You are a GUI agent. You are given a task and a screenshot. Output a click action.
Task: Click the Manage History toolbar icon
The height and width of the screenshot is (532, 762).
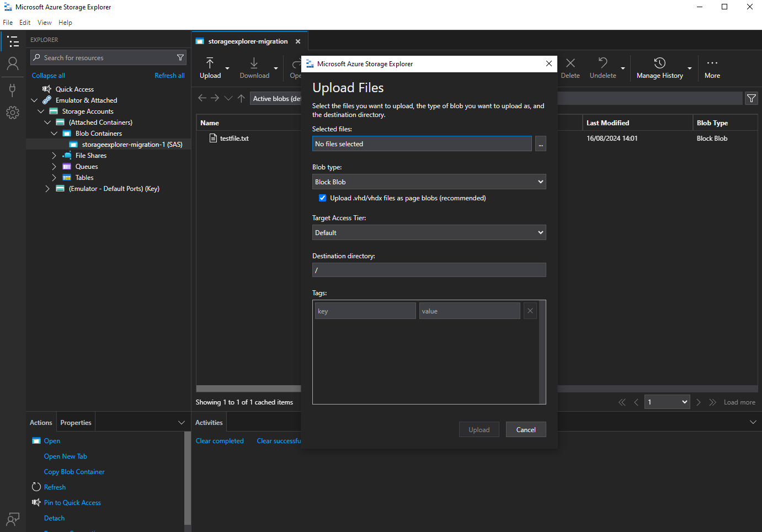pyautogui.click(x=660, y=68)
